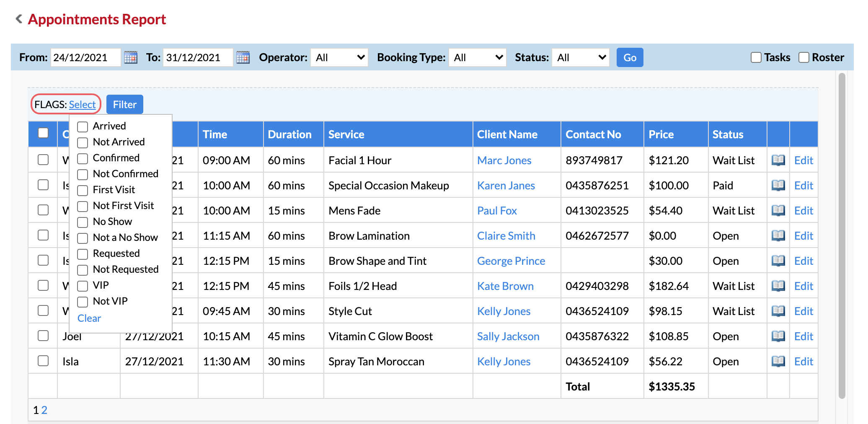Click the From date input field
Screen dimensions: 868x424
click(x=85, y=57)
